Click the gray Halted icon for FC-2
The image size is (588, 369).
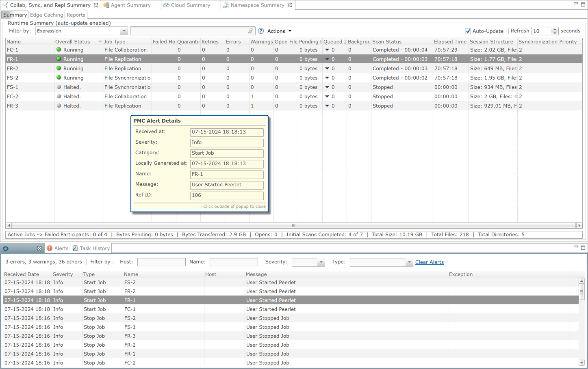(59, 96)
